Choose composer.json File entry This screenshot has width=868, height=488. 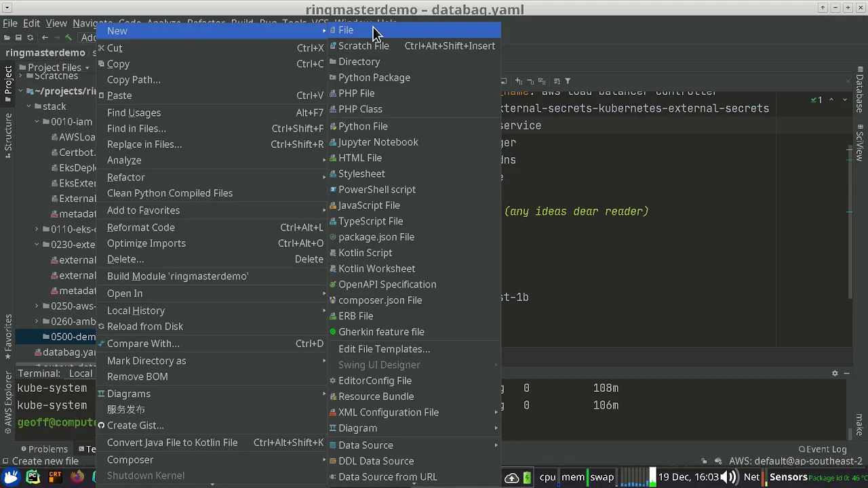point(414,300)
